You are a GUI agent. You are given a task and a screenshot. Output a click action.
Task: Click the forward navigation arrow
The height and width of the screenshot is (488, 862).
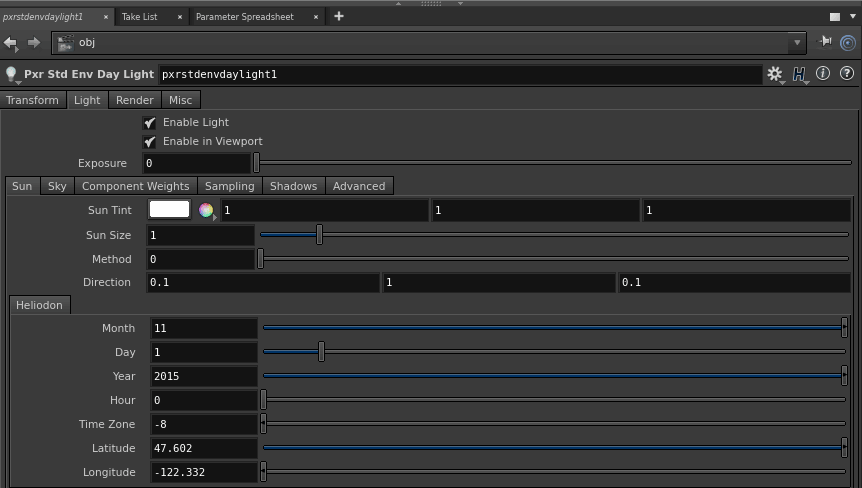(33, 43)
